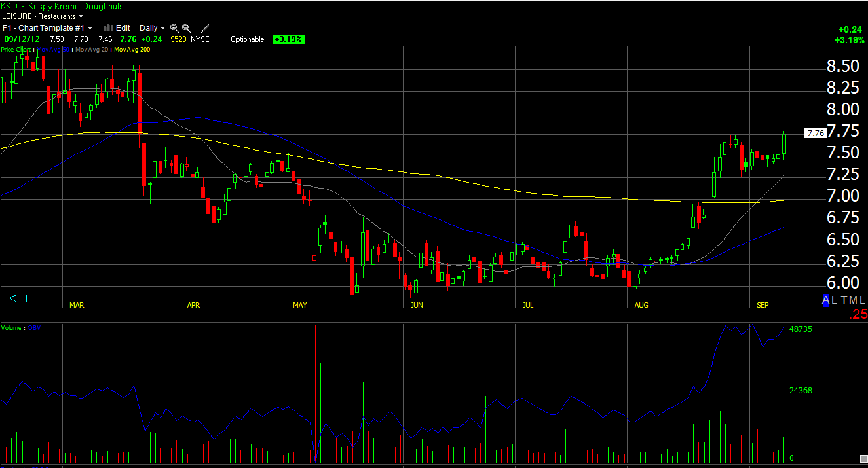Open the Daily timeframe dropdown
868x468 pixels.
tap(152, 28)
